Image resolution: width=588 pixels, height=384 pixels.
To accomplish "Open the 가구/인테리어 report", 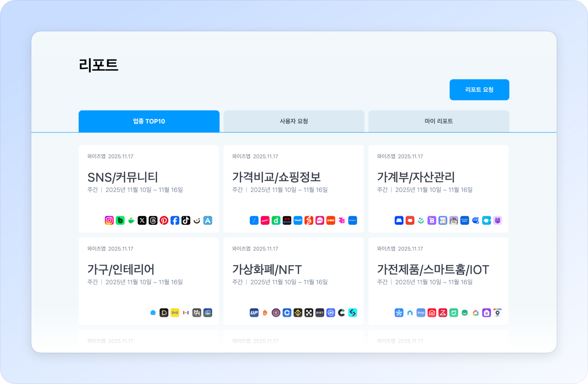I will (x=149, y=281).
